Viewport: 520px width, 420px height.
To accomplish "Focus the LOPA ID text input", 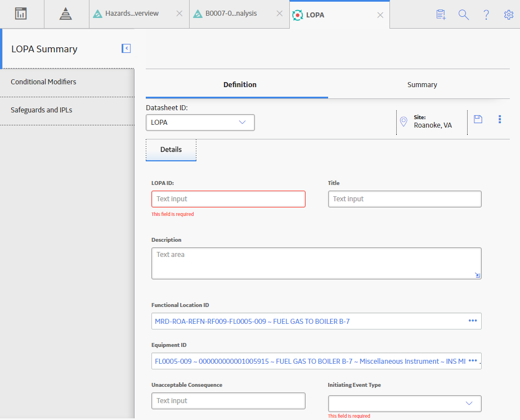I will click(x=228, y=199).
